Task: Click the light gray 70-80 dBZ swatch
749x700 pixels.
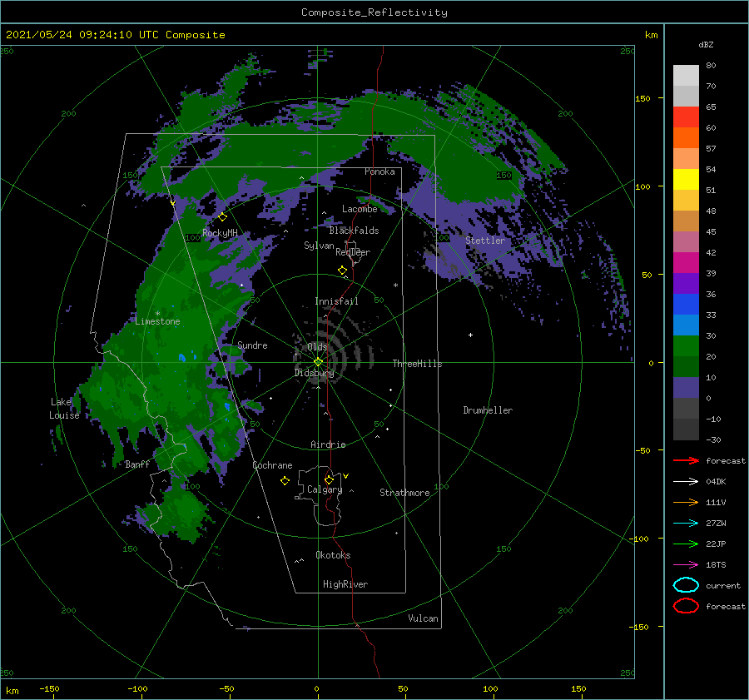Action: point(686,76)
